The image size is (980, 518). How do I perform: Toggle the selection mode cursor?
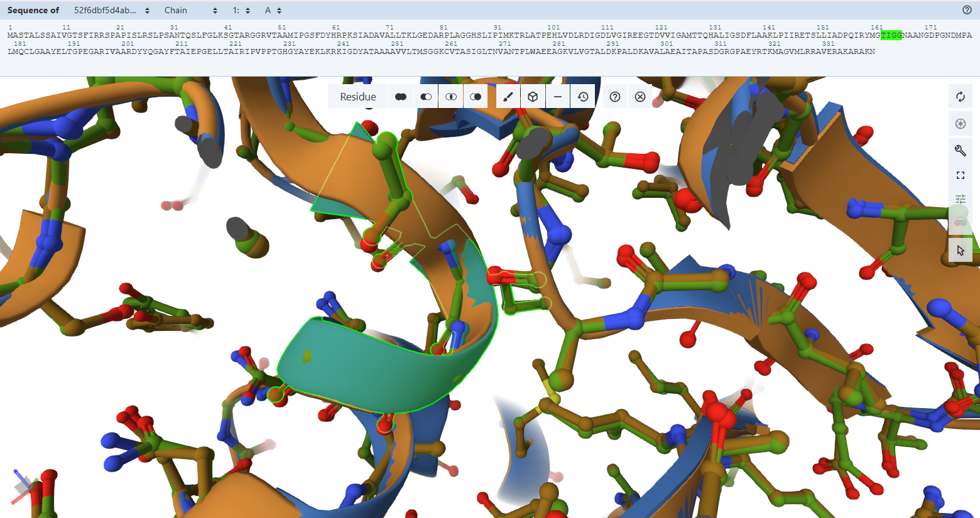point(960,251)
